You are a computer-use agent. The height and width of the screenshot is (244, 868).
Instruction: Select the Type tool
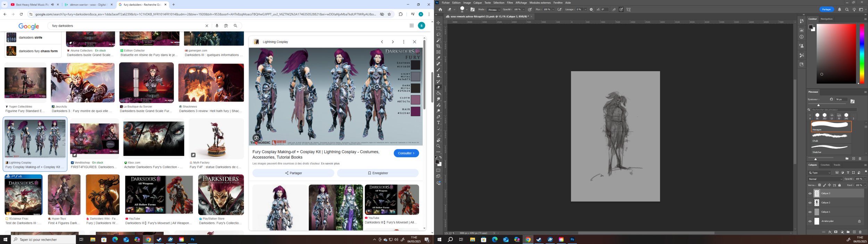439,123
